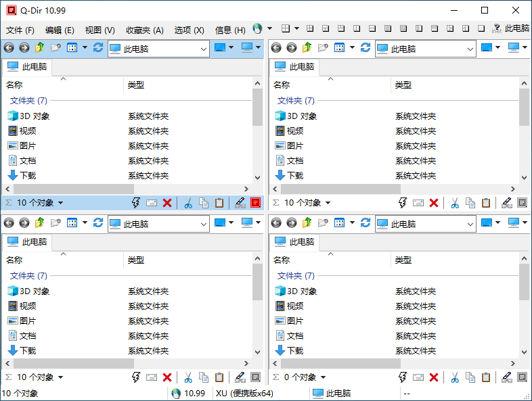This screenshot has height=401, width=532.
Task: Click vertical scrollbar thumb in top-left pane
Action: 257,107
